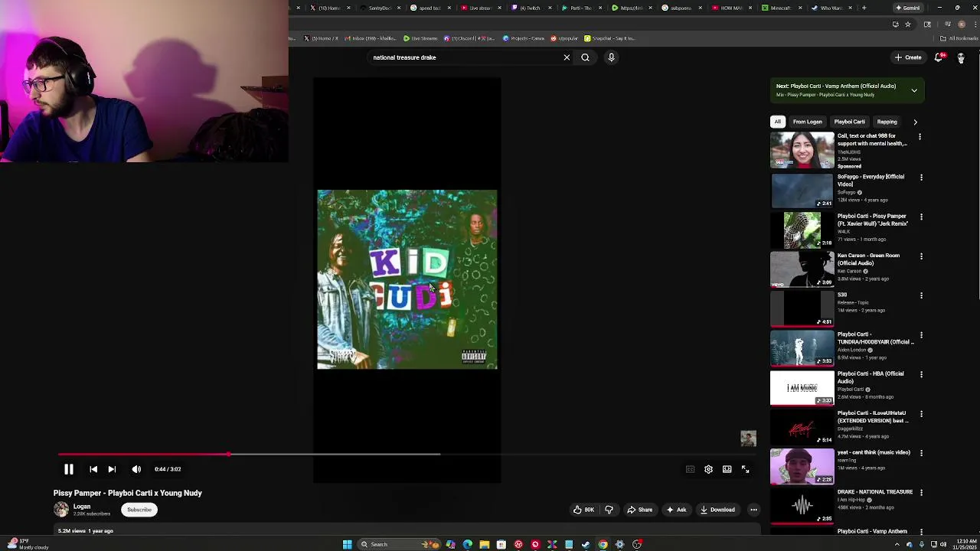Open Microsoft Store from taskbar
This screenshot has width=980, height=551.
(501, 544)
